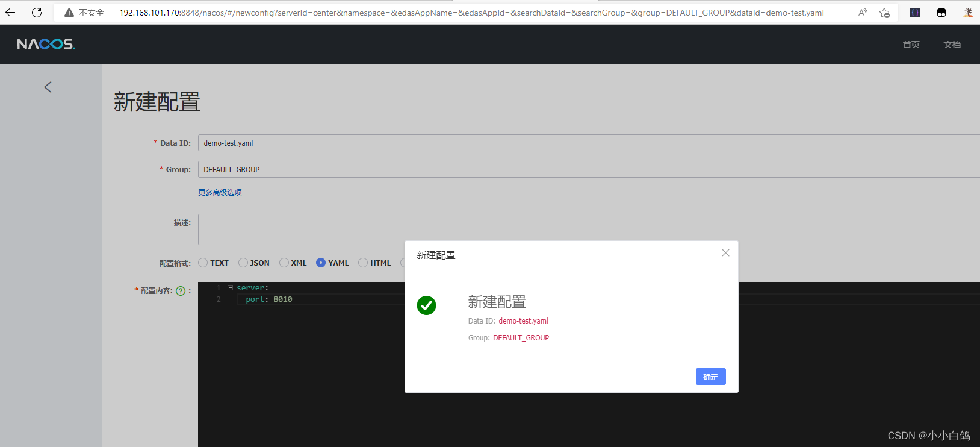The width and height of the screenshot is (980, 447).
Task: Click the browser back arrow
Action: tap(10, 12)
